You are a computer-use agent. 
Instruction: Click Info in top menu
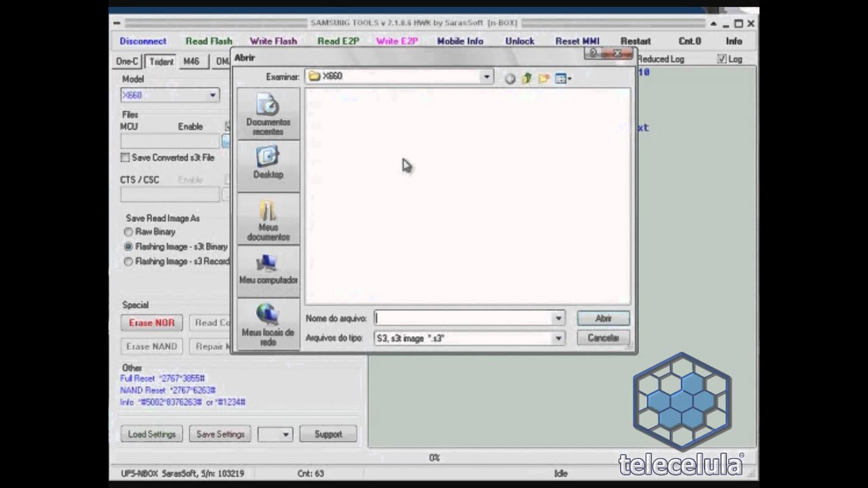coord(734,41)
